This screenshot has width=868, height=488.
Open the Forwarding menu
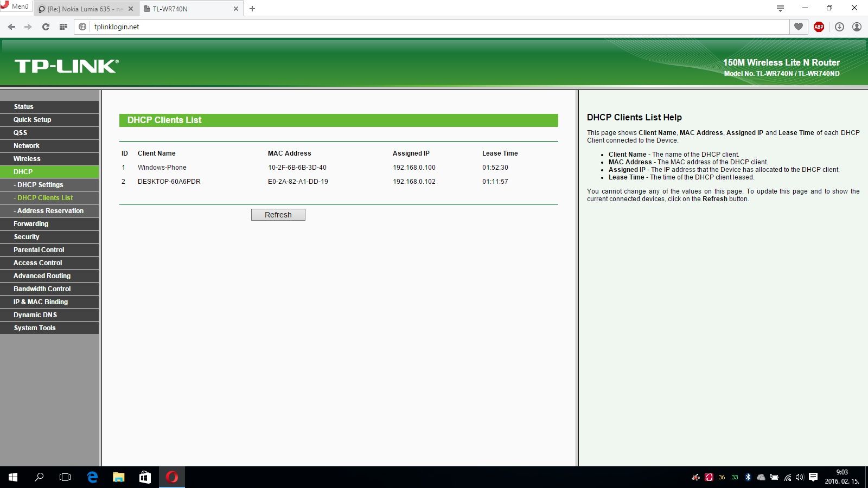point(49,224)
